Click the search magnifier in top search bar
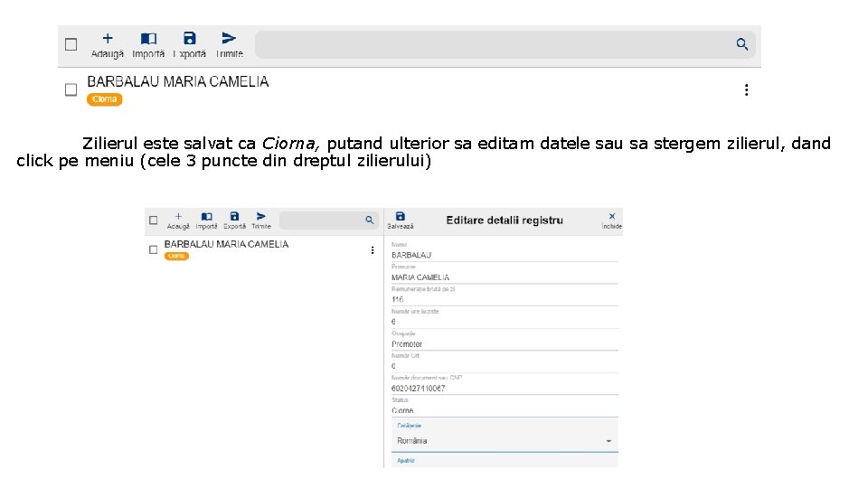This screenshot has height=488, width=868. click(742, 44)
